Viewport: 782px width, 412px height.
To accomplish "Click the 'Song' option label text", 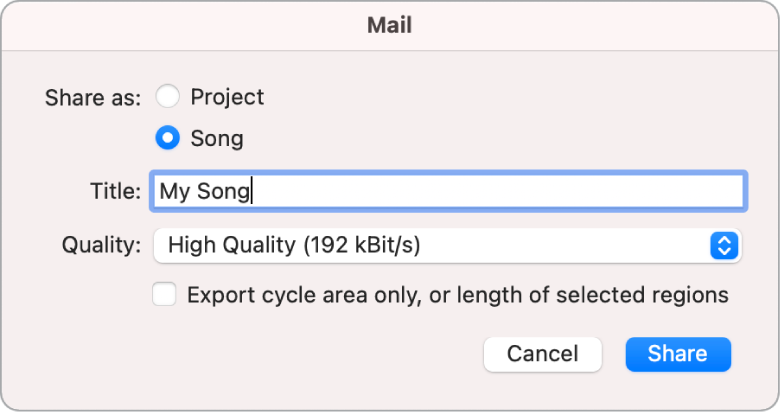I will coord(217,137).
